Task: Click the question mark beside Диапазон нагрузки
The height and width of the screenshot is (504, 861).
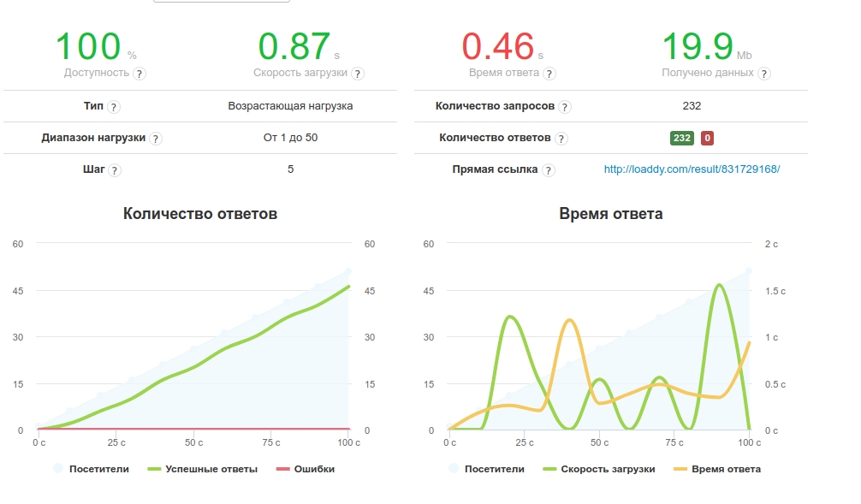Action: coord(156,139)
